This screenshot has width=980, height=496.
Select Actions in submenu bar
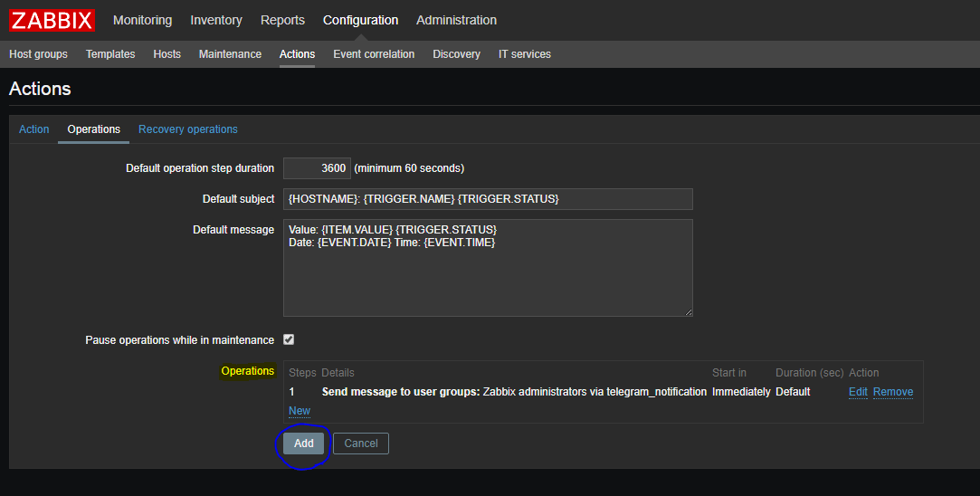tap(297, 54)
